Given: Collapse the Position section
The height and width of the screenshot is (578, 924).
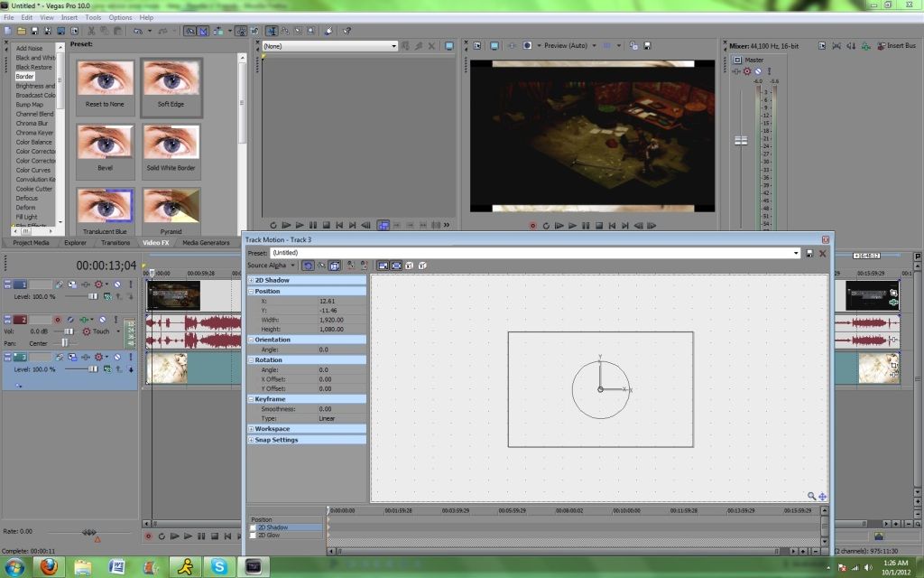Looking at the screenshot, I should coord(251,292).
